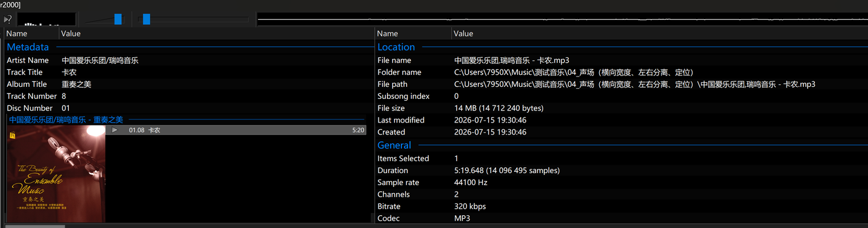Select the File size label
This screenshot has width=868, height=228.
[391, 108]
